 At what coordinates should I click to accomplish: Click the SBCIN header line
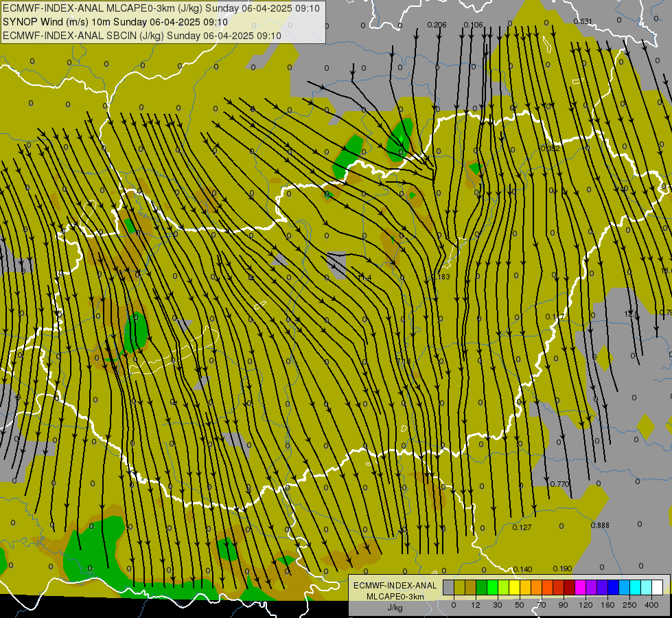(142, 36)
